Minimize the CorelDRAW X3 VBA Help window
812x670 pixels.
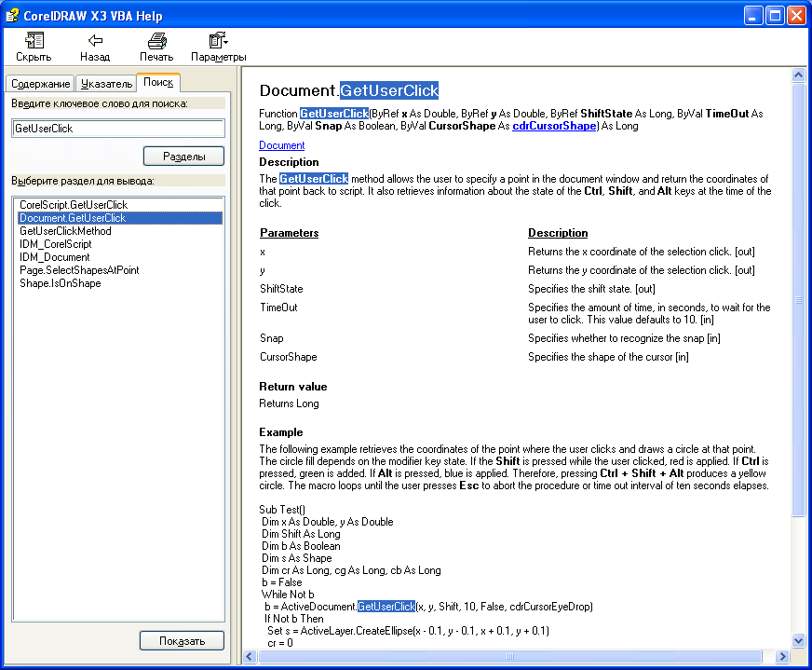753,16
